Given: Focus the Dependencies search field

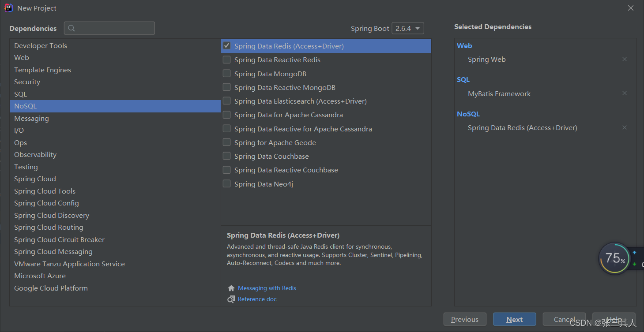Looking at the screenshot, I should [109, 28].
